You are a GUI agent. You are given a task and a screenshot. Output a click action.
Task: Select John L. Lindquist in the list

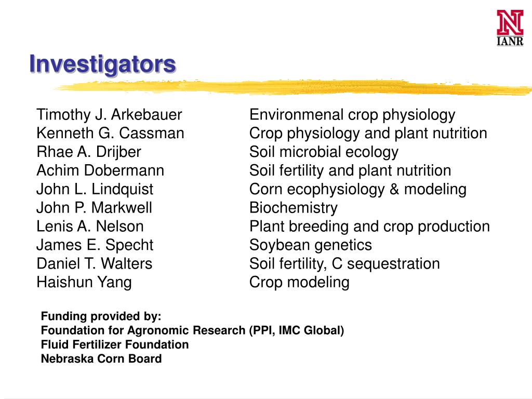pyautogui.click(x=95, y=189)
